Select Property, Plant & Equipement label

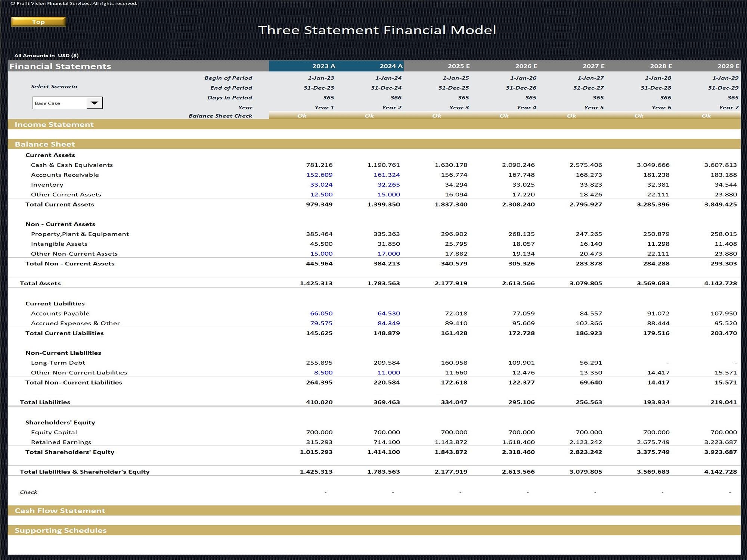coord(80,234)
